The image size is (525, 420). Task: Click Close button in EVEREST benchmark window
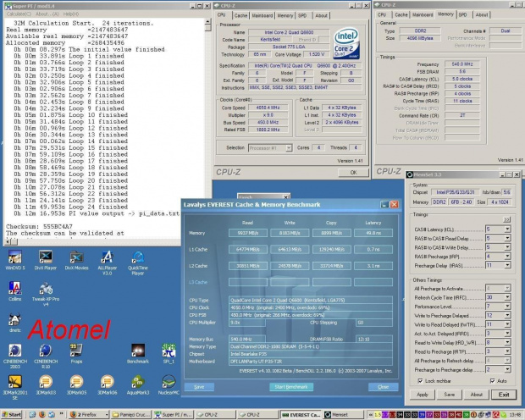383,387
